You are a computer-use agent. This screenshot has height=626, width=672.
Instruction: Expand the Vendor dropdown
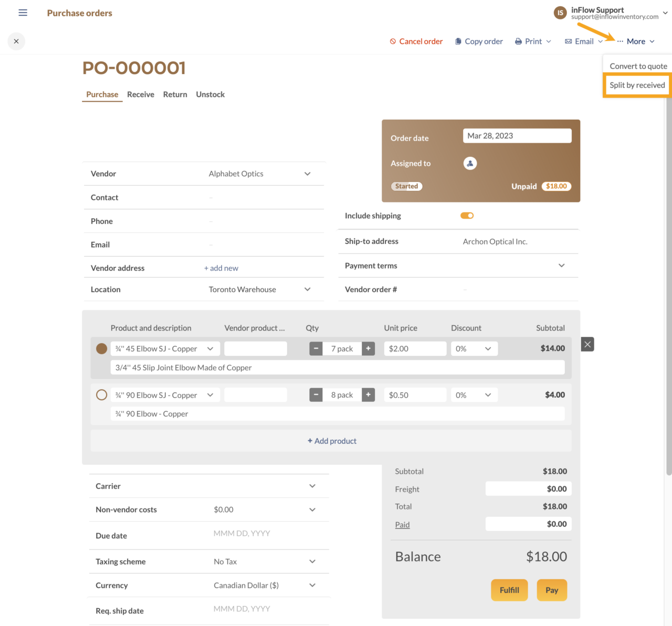point(308,174)
